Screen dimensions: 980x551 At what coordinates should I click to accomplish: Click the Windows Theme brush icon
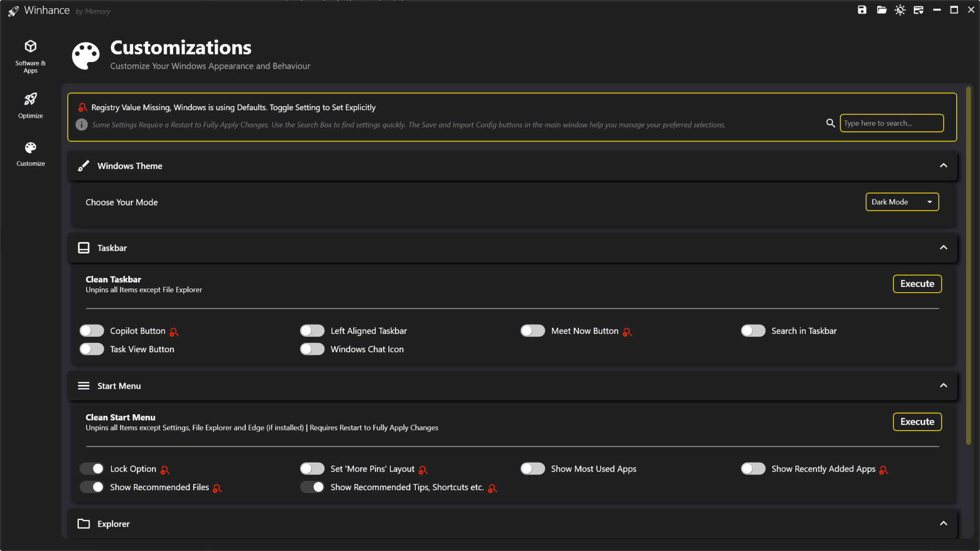tap(83, 165)
